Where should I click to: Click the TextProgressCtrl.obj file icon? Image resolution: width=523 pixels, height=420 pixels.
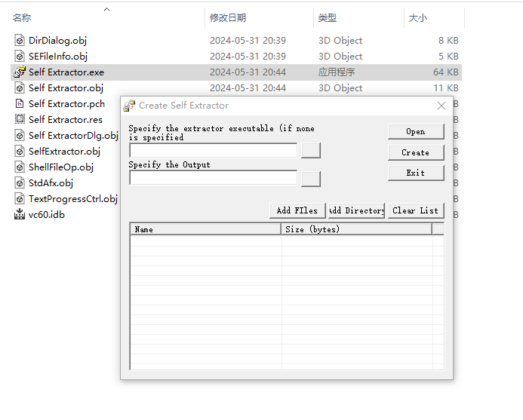20,198
